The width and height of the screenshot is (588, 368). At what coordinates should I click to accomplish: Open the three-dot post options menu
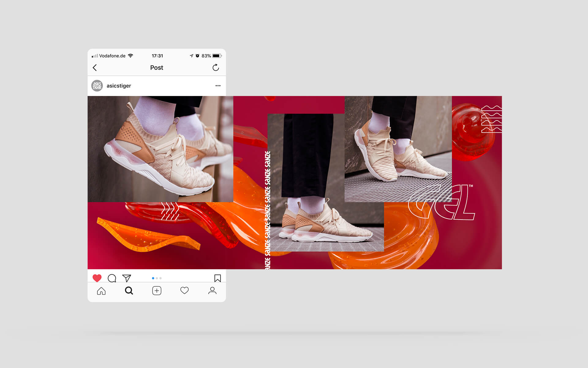(x=218, y=86)
